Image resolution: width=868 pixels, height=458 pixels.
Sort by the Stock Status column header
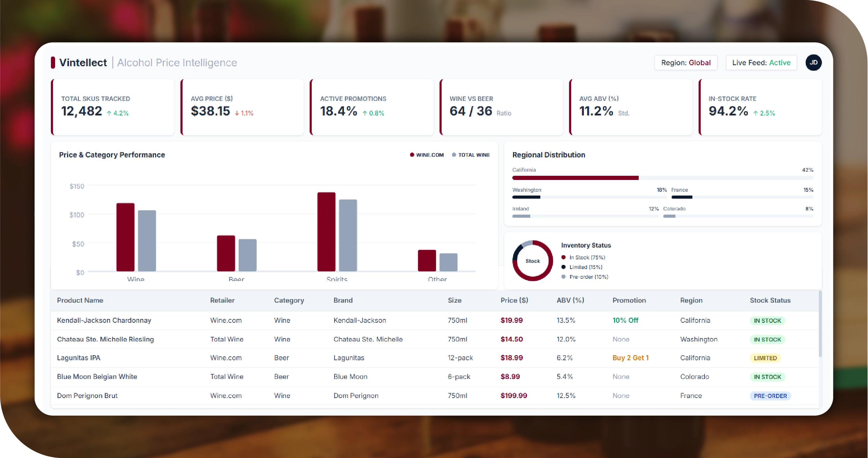pos(770,300)
